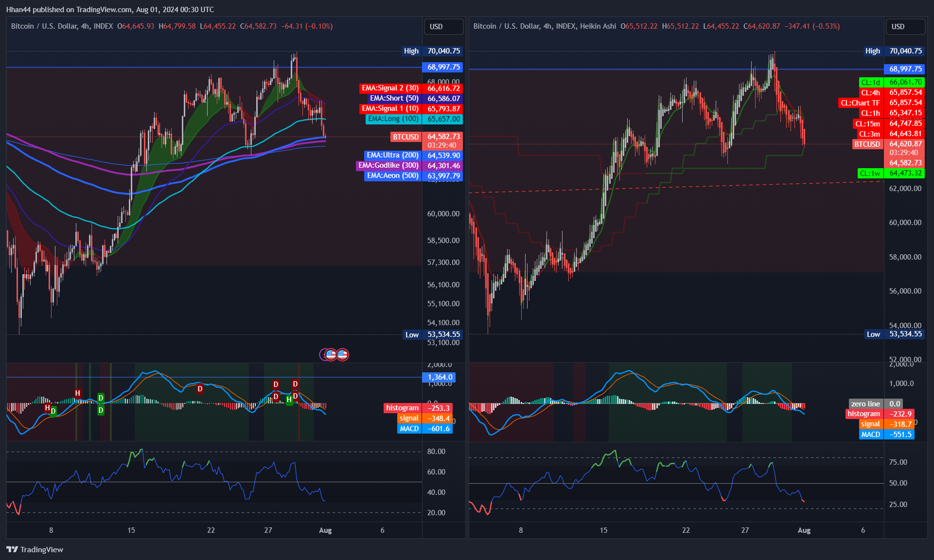Click the 68,997.75 line label on right chart
The width and height of the screenshot is (934, 560).
(905, 69)
